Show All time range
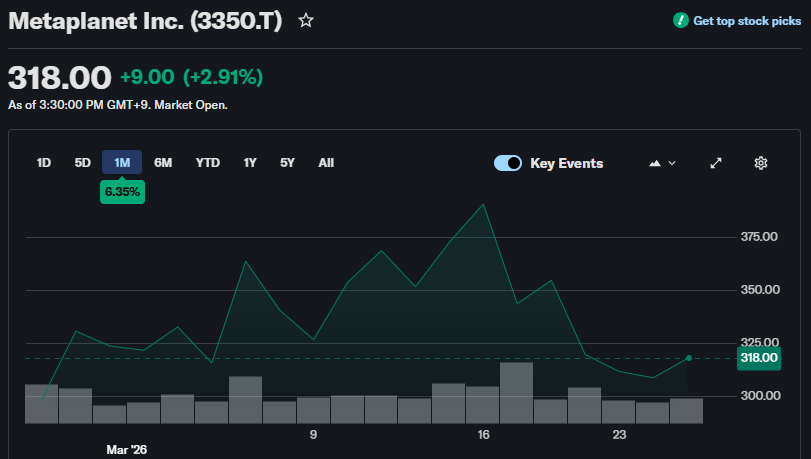The width and height of the screenshot is (811, 459). pyautogui.click(x=326, y=163)
